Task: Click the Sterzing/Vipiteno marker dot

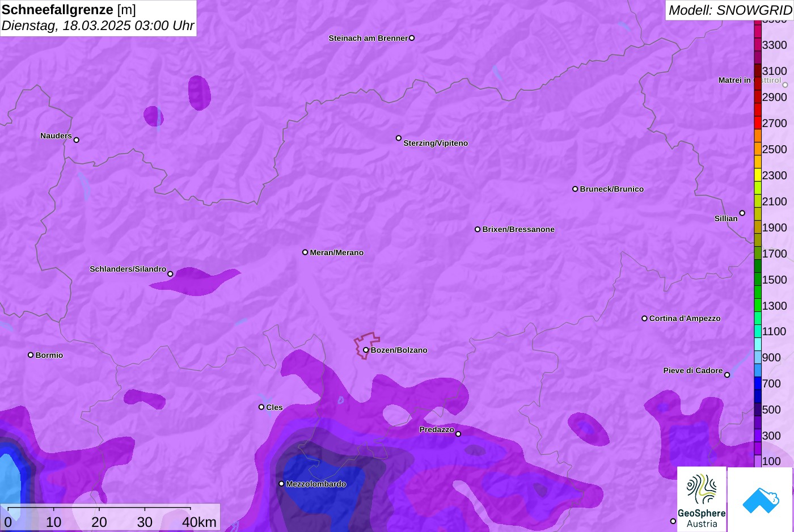Action: click(399, 138)
